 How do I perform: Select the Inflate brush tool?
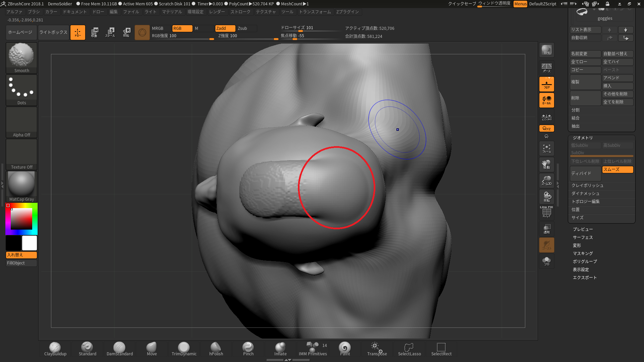click(280, 348)
